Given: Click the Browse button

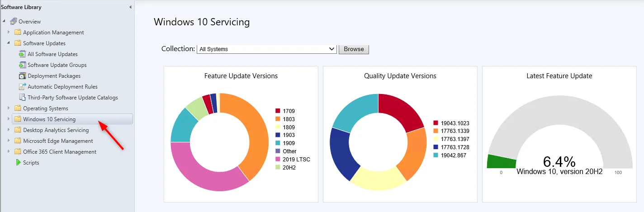Looking at the screenshot, I should [x=354, y=49].
